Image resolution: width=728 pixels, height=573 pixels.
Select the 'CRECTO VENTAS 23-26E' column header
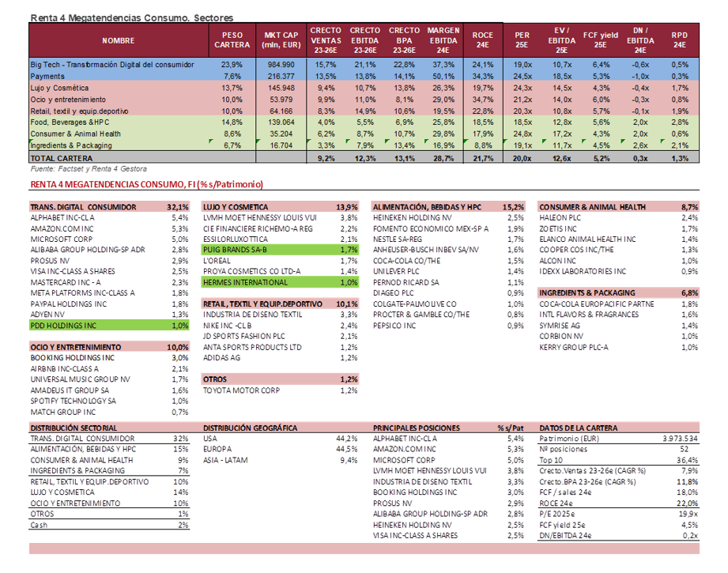click(326, 40)
